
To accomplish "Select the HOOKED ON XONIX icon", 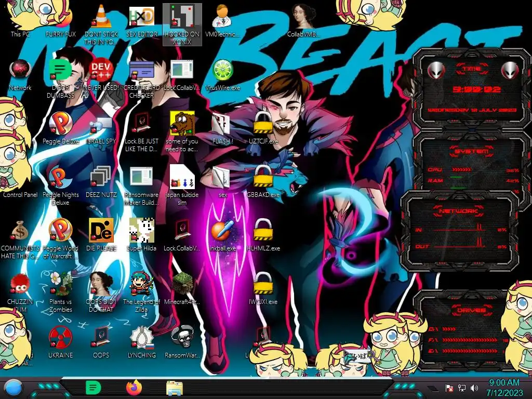I will pyautogui.click(x=182, y=24).
